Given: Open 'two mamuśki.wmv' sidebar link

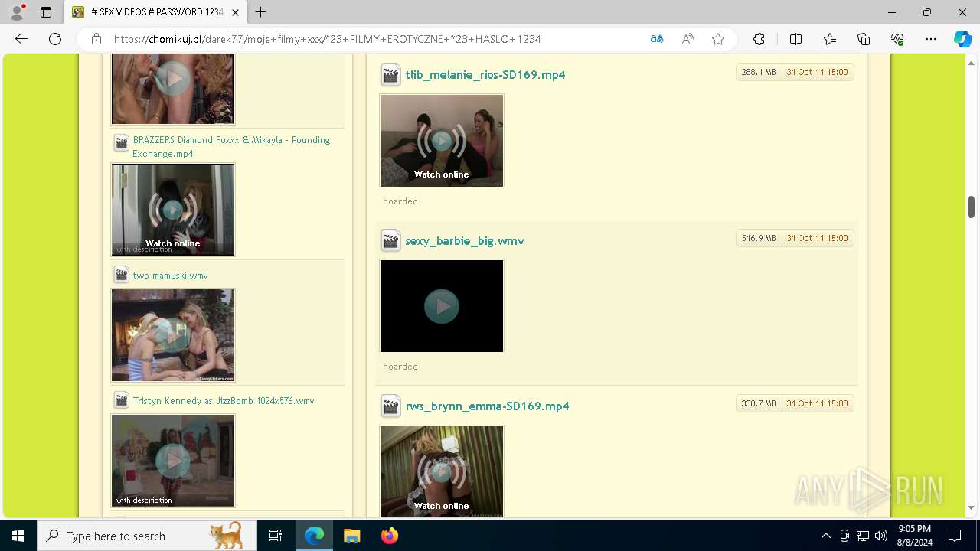Looking at the screenshot, I should 170,275.
